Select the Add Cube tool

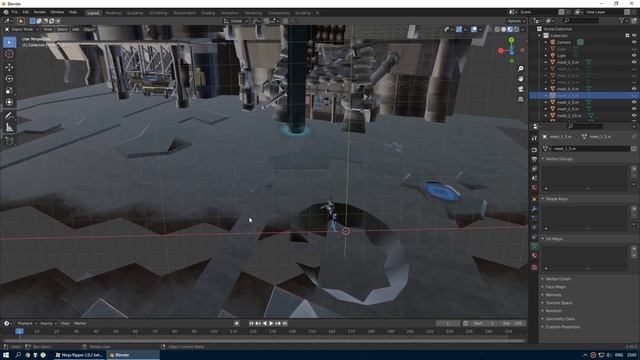pos(9,141)
